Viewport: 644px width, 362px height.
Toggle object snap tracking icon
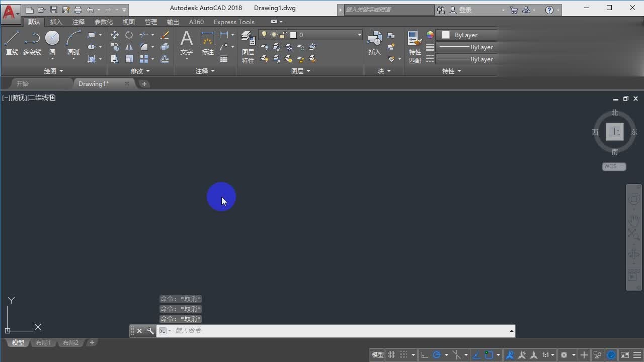pyautogui.click(x=476, y=355)
